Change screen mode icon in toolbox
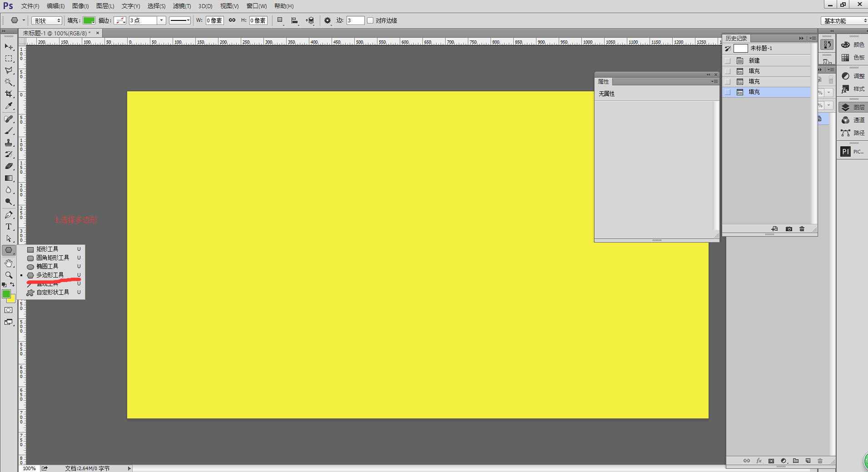 9,322
